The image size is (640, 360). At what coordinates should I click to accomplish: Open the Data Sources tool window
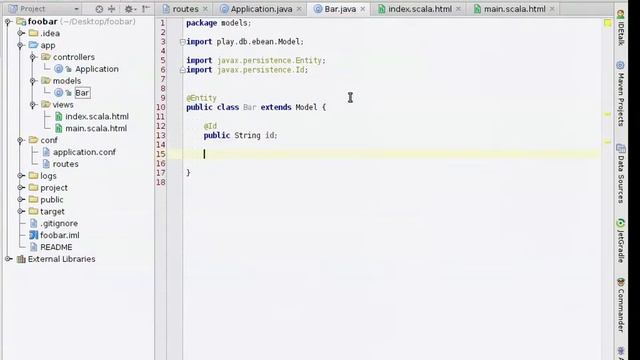(620, 173)
